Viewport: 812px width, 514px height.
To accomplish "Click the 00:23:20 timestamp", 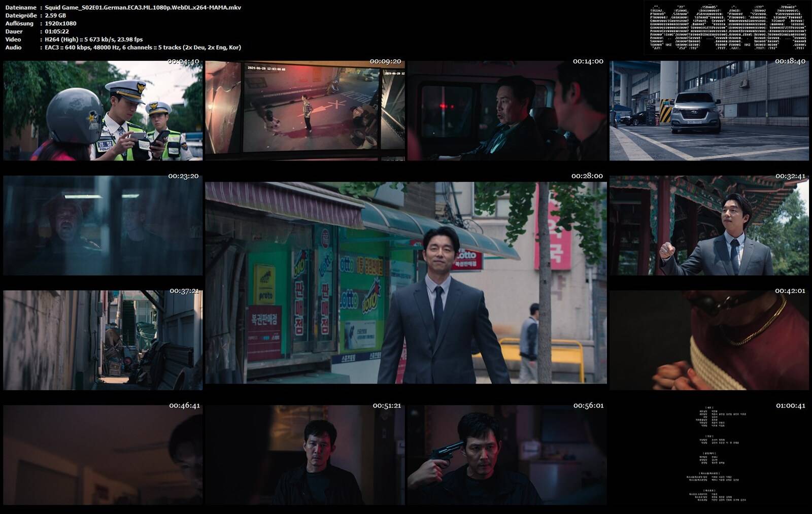I will tap(183, 176).
